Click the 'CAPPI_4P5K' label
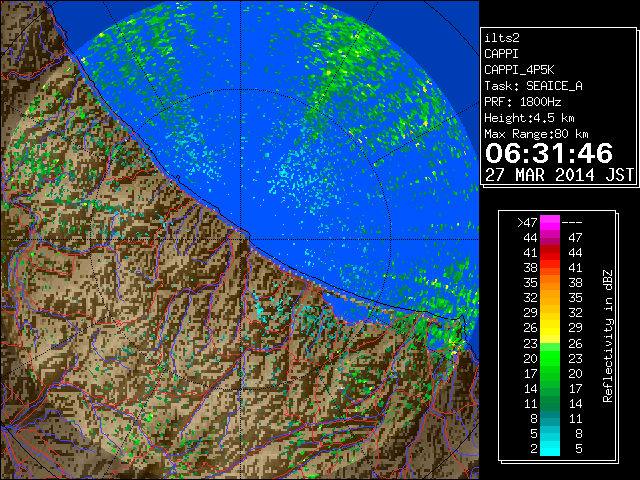 (519, 70)
